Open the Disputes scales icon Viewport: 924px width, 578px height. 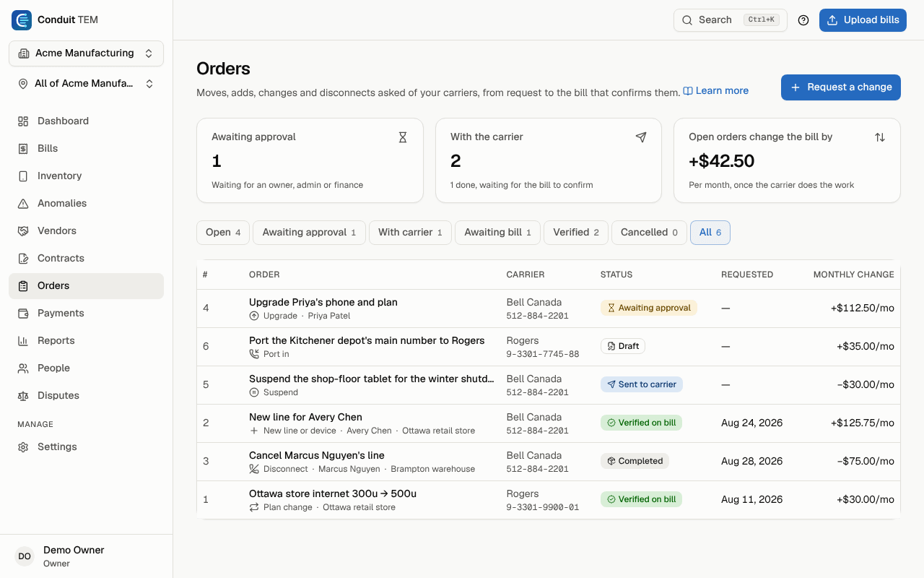23,396
